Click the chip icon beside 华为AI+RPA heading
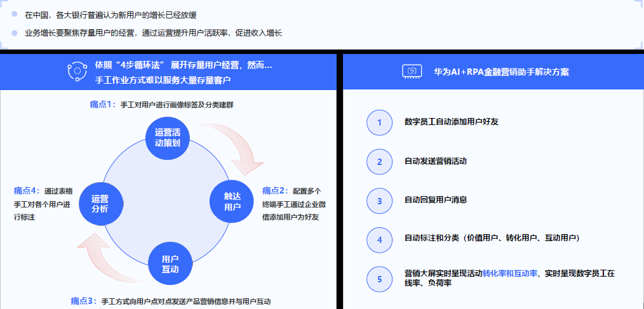This screenshot has width=644, height=309. (412, 72)
